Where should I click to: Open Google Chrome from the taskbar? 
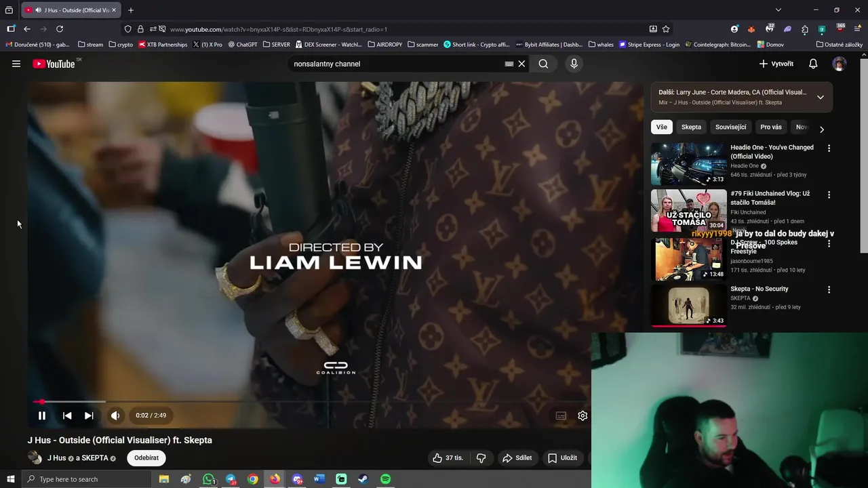[x=252, y=479]
